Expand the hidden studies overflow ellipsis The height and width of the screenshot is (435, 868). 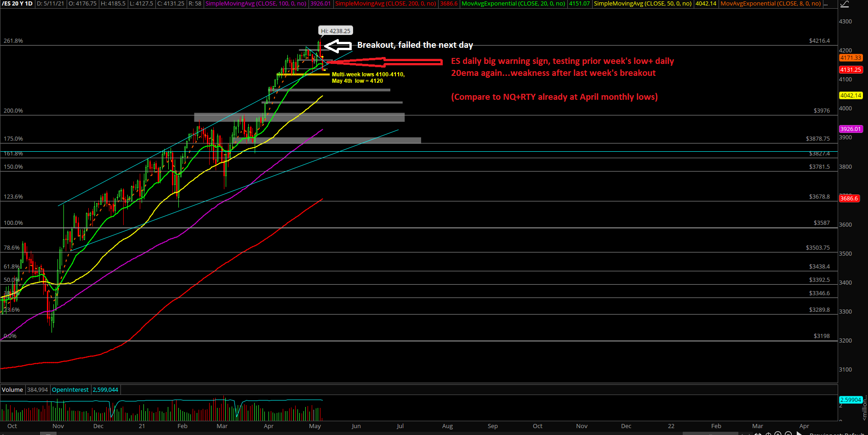pyautogui.click(x=826, y=4)
